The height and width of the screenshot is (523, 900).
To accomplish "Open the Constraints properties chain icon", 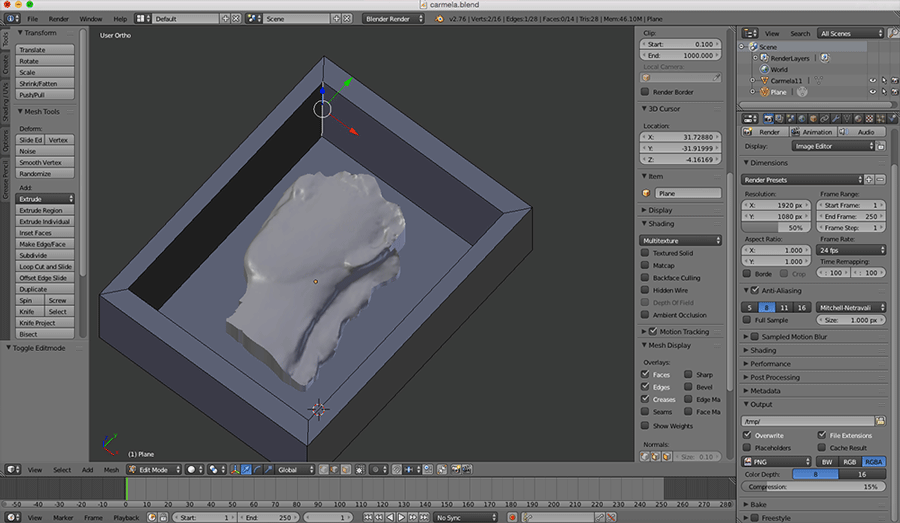I will 825,119.
